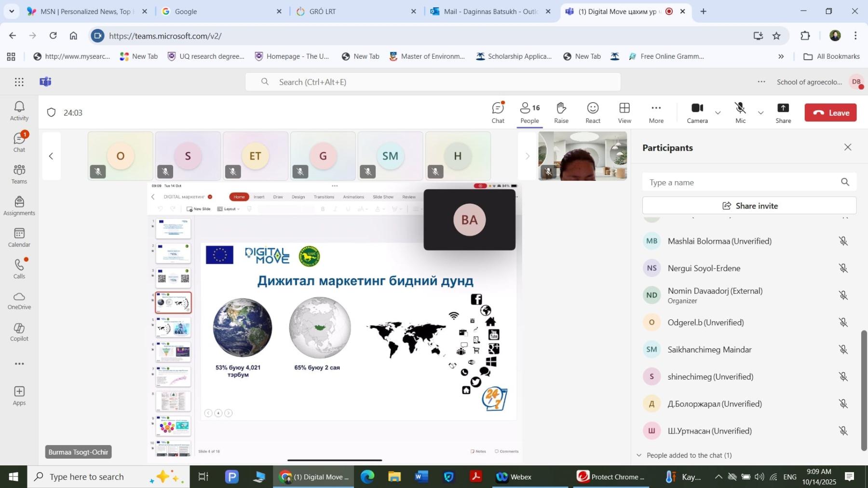Leave the meeting
The width and height of the screenshot is (868, 488).
point(830,113)
